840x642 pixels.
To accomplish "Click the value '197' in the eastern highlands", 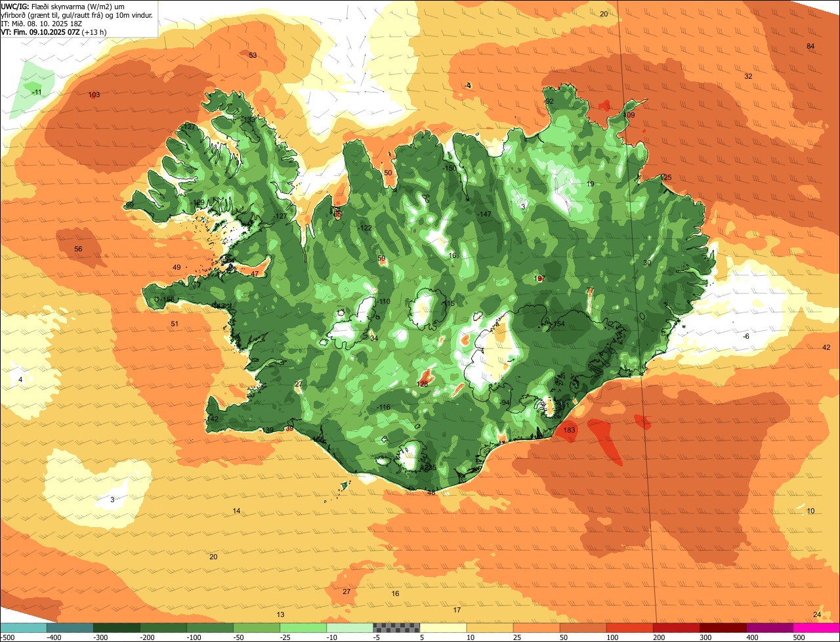I will [539, 279].
